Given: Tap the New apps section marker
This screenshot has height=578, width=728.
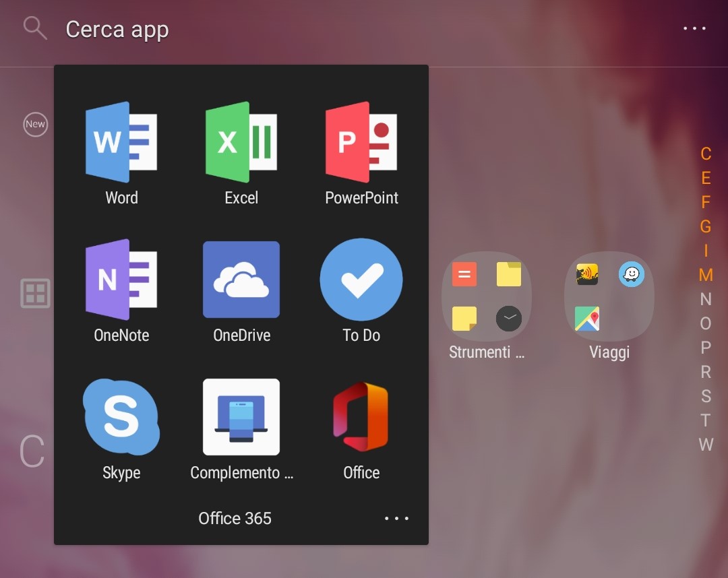Looking at the screenshot, I should 35,125.
